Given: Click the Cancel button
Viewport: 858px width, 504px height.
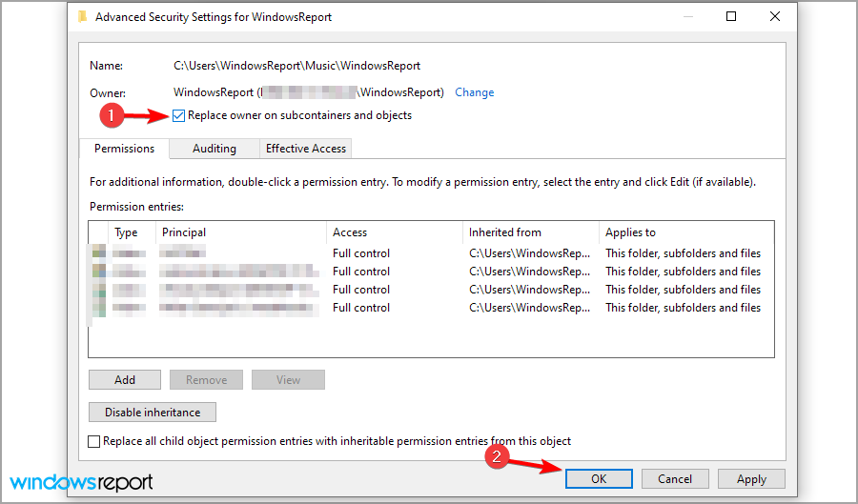Looking at the screenshot, I should 674,479.
